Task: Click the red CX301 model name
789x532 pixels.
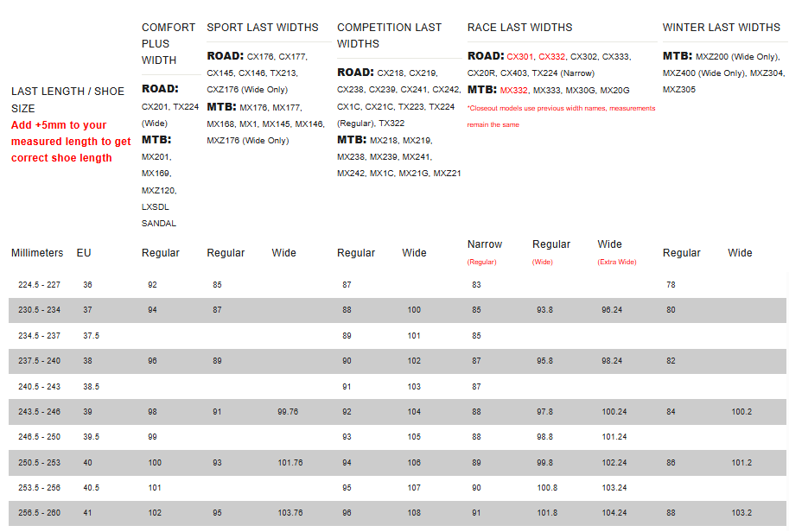Action: coord(520,57)
